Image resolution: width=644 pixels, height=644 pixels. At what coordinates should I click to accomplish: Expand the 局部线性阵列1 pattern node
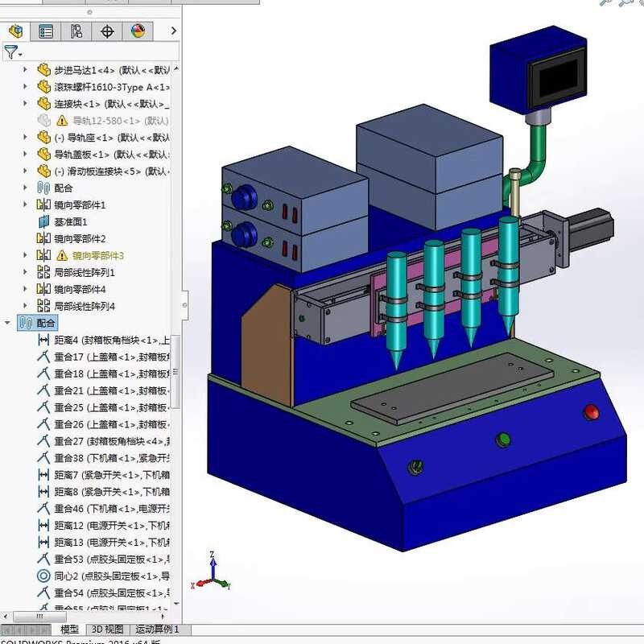(x=25, y=272)
